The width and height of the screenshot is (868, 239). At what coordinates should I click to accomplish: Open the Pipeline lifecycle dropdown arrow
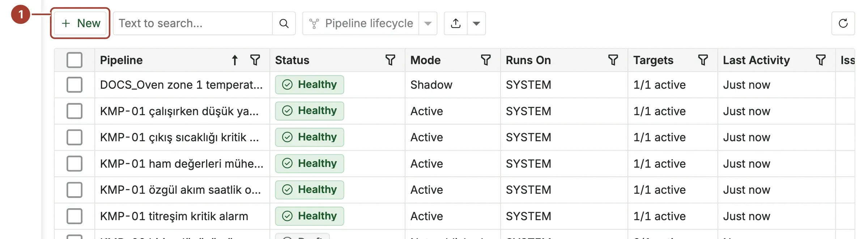428,24
